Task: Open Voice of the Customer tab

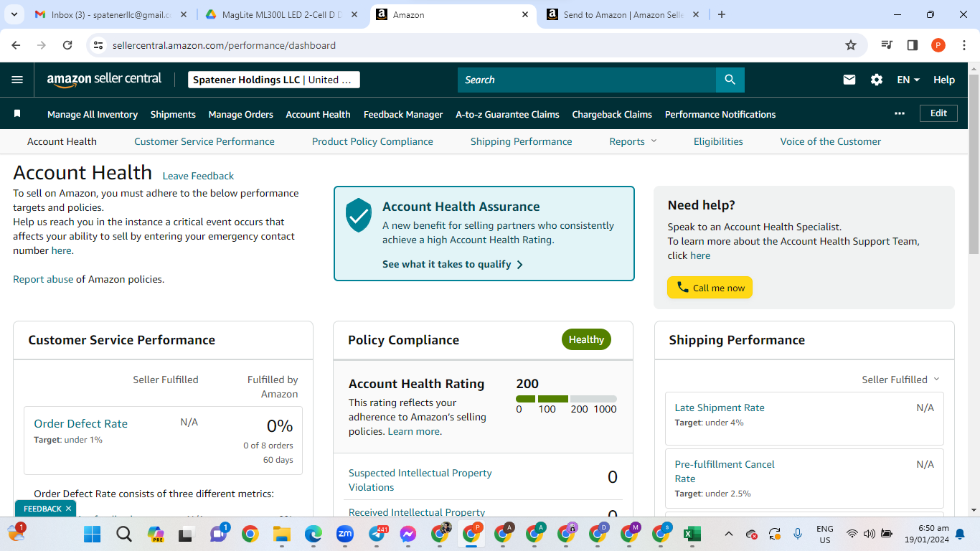Action: tap(831, 141)
